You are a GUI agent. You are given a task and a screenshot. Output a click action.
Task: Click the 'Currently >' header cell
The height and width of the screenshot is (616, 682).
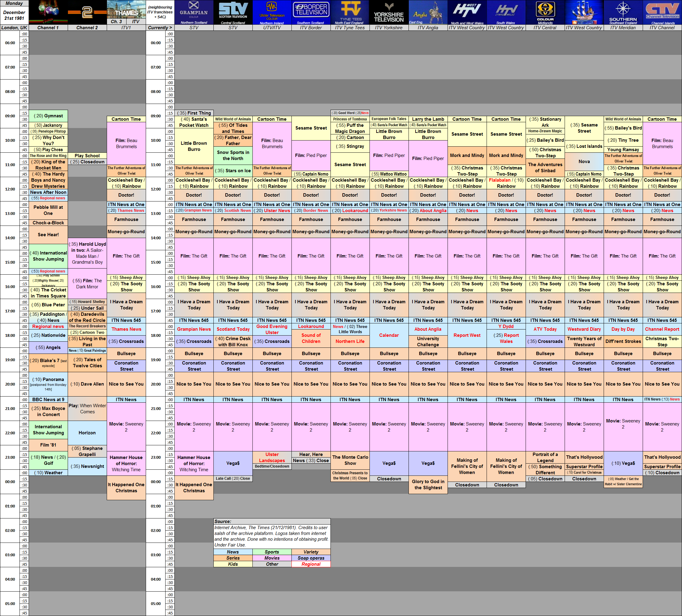(160, 28)
